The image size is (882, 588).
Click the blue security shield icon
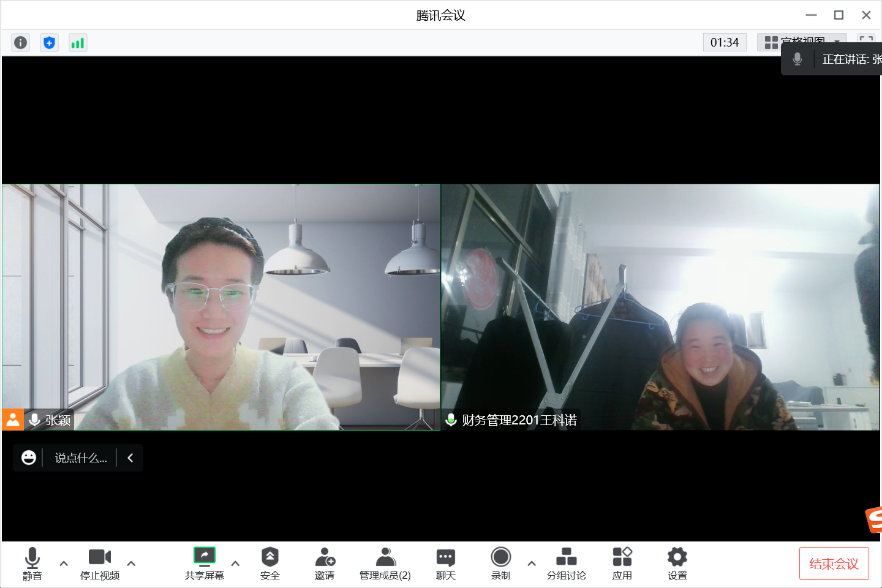(49, 42)
